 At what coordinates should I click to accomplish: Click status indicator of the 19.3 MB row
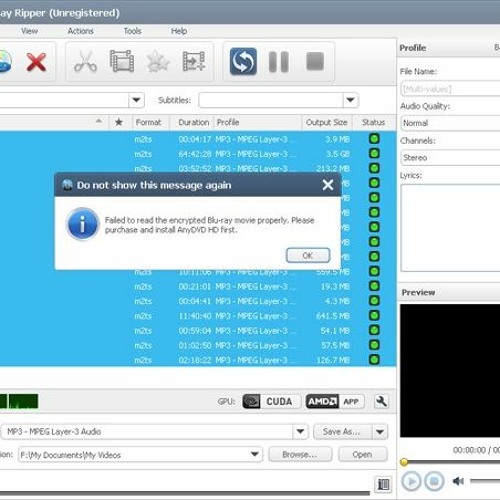click(x=374, y=286)
